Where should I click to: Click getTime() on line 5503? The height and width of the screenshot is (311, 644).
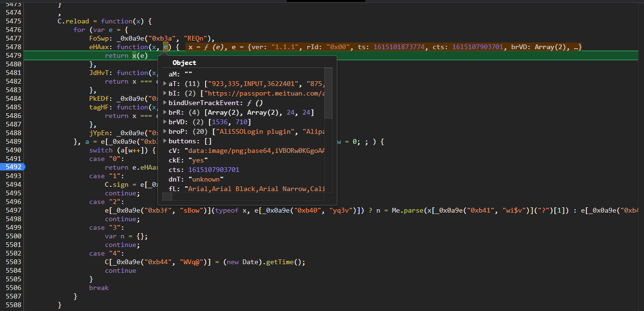[x=285, y=262]
